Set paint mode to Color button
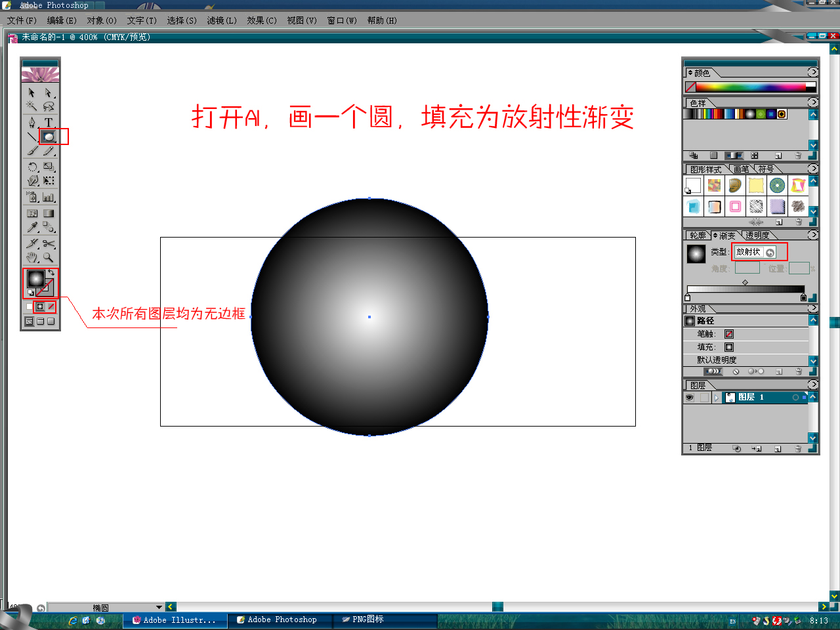This screenshot has width=840, height=630. 30,306
